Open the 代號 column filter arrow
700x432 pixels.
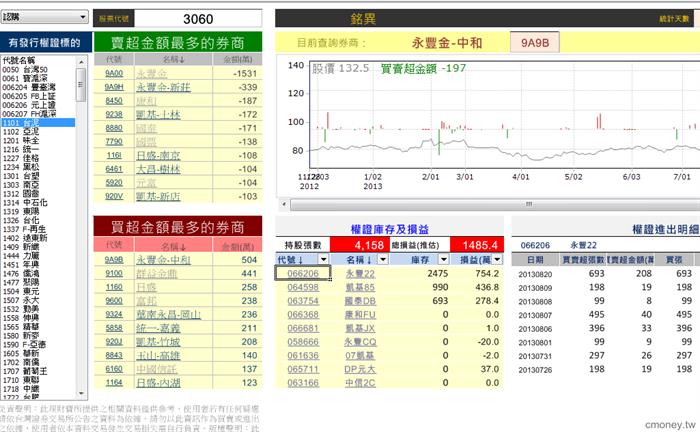click(x=324, y=259)
